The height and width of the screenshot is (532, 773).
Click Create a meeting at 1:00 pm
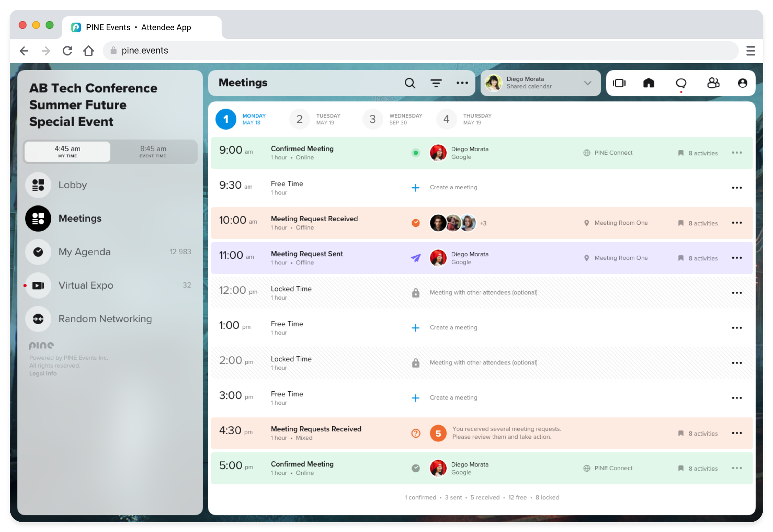click(x=453, y=327)
